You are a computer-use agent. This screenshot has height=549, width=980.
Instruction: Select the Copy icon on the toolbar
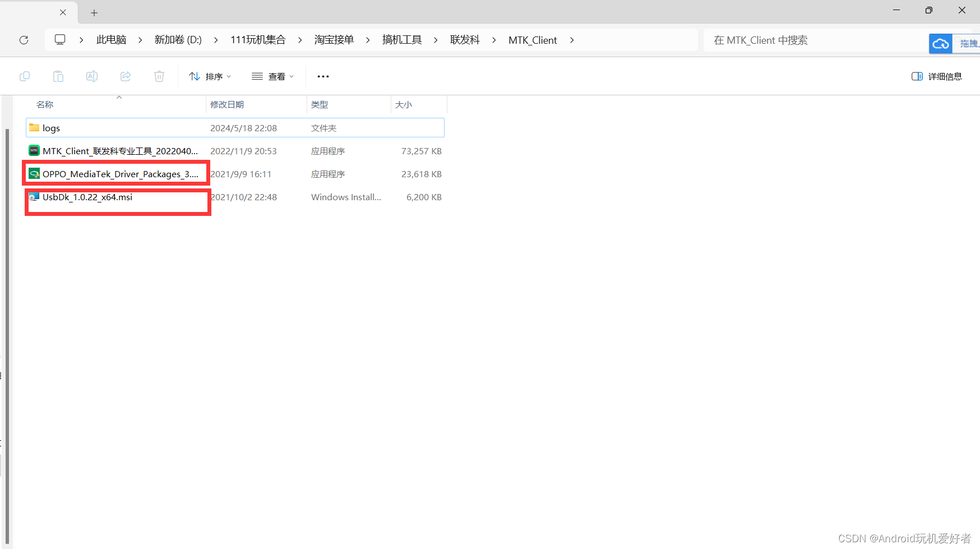(x=25, y=76)
